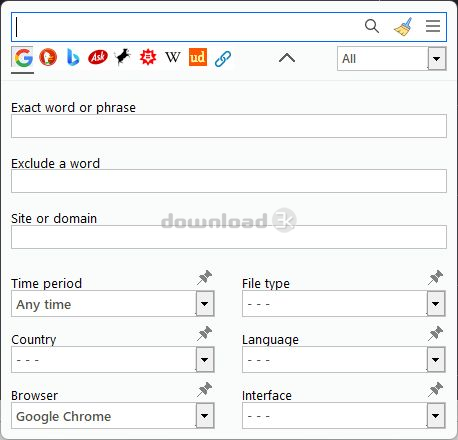
Task: Open the hamburger menu
Action: (x=433, y=26)
